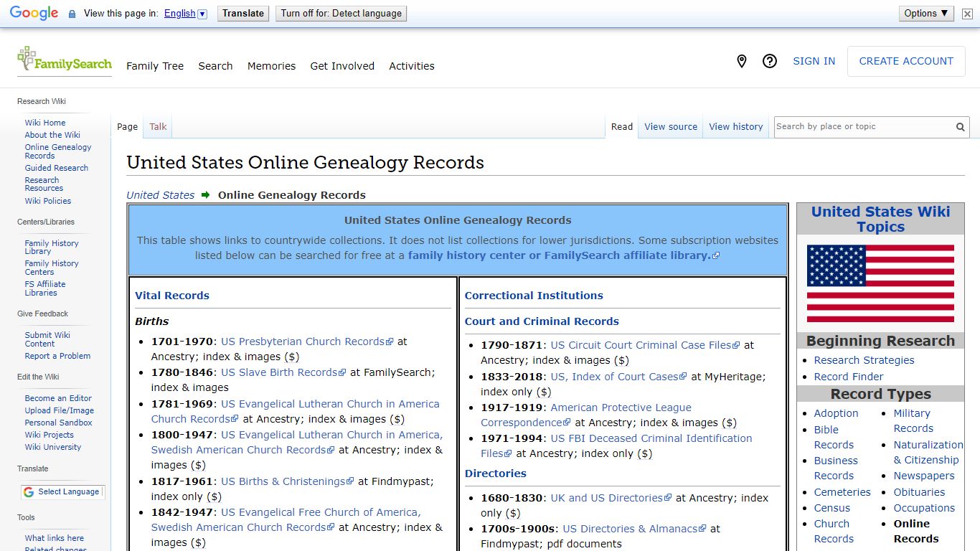Open Research Strategies link
Viewport: 980px width, 551px height.
tap(864, 360)
